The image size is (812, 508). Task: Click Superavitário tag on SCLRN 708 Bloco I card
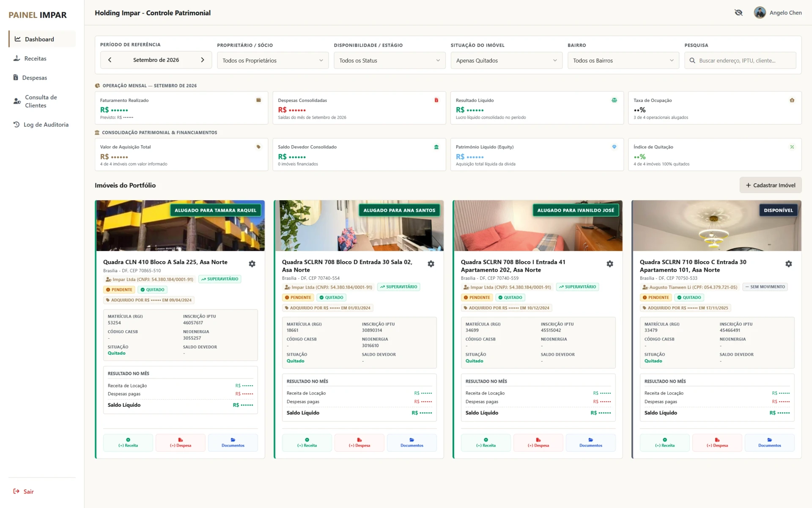click(x=577, y=287)
